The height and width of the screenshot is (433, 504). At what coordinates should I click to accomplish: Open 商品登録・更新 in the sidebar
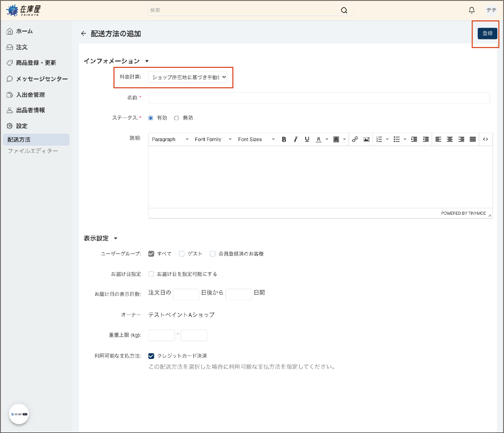(x=36, y=63)
